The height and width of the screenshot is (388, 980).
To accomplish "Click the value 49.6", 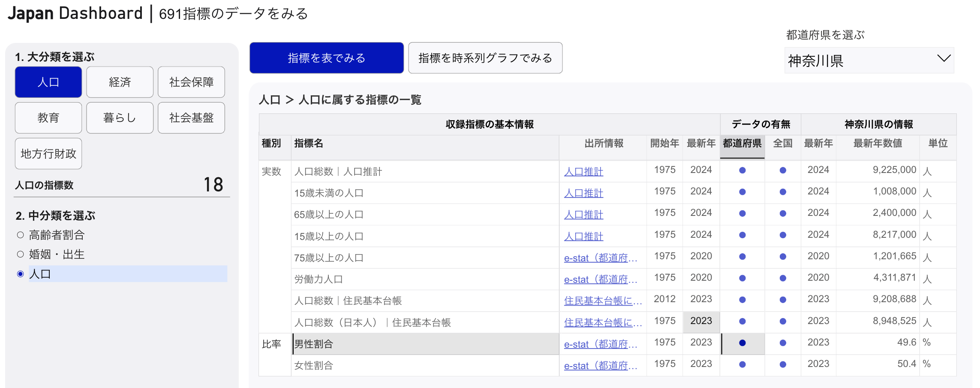I will click(906, 343).
